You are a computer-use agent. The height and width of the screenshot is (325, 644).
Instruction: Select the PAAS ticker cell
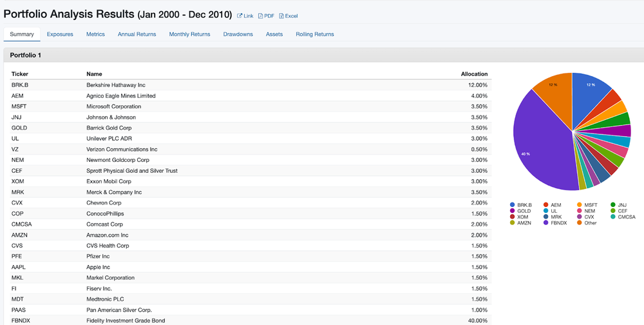(x=19, y=310)
